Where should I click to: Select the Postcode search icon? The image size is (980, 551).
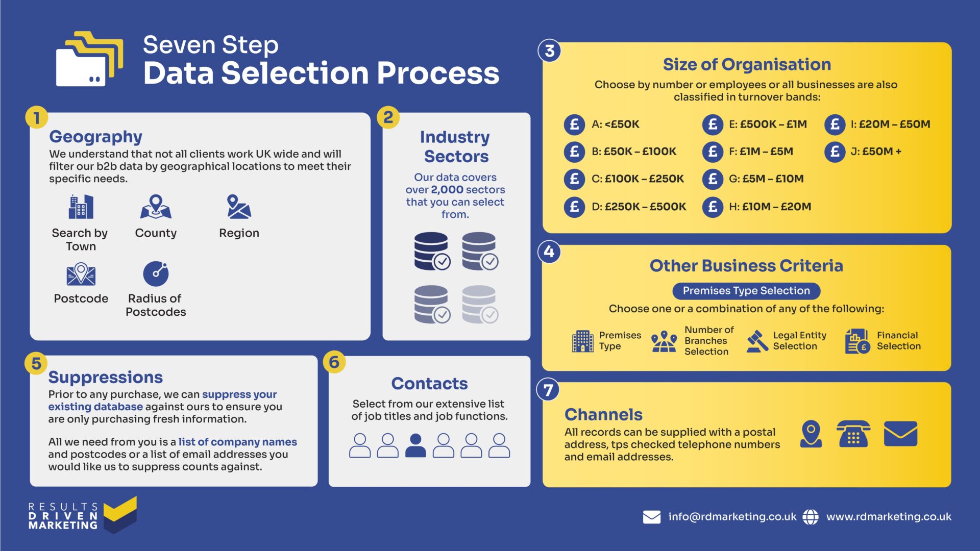(82, 282)
